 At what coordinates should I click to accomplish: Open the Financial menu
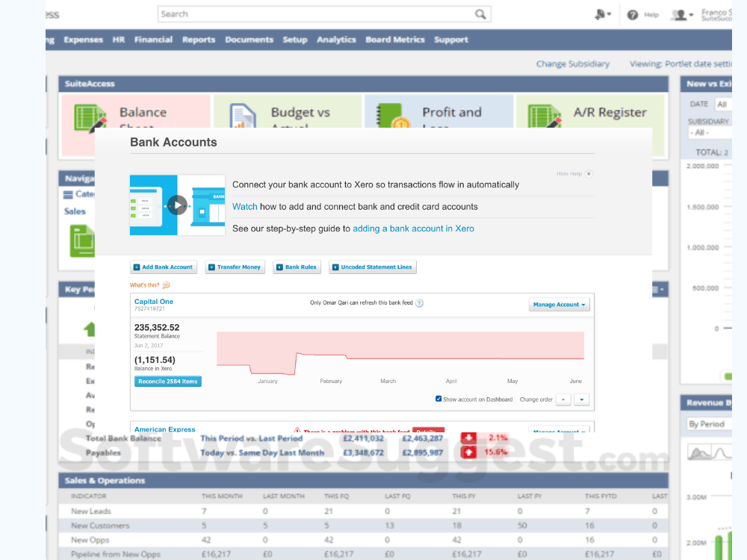coord(153,40)
